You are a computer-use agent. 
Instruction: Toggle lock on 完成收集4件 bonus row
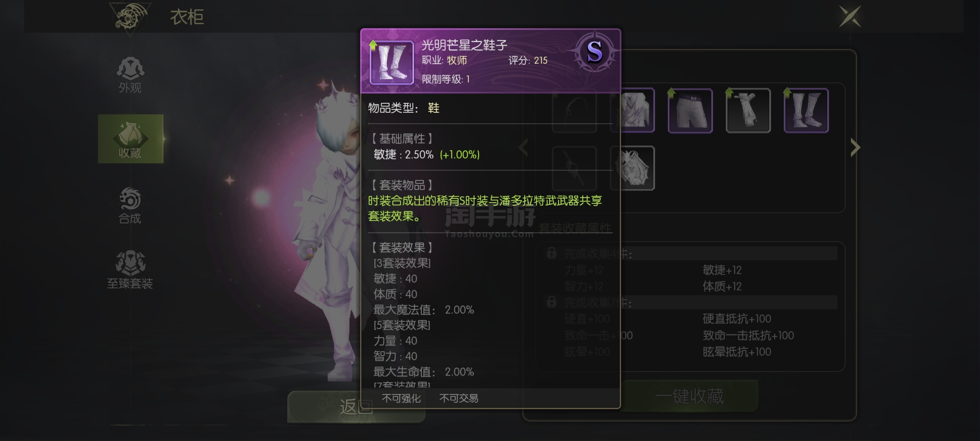[551, 253]
